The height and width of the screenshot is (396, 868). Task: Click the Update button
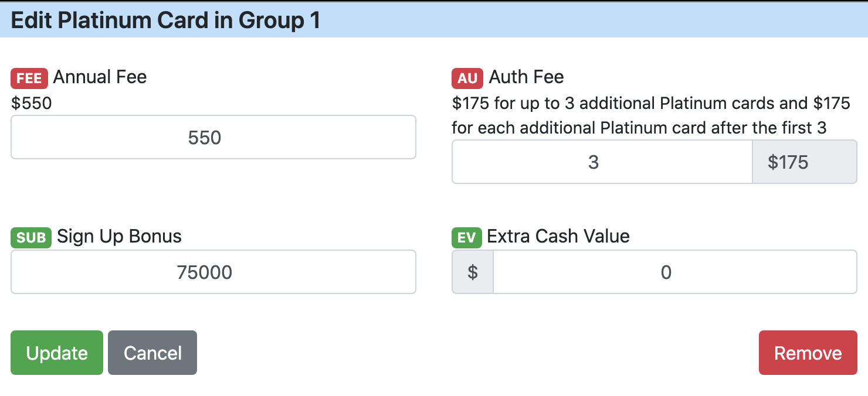[x=57, y=353]
